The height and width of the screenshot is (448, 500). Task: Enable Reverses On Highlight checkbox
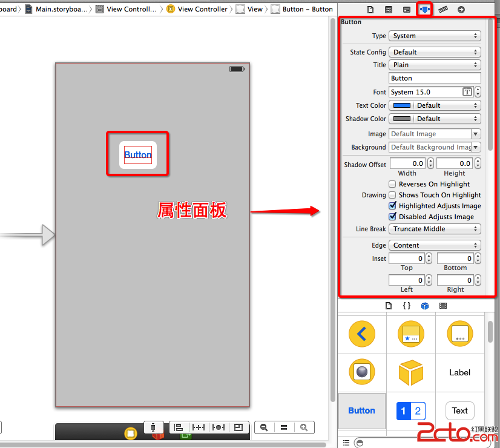pyautogui.click(x=393, y=184)
